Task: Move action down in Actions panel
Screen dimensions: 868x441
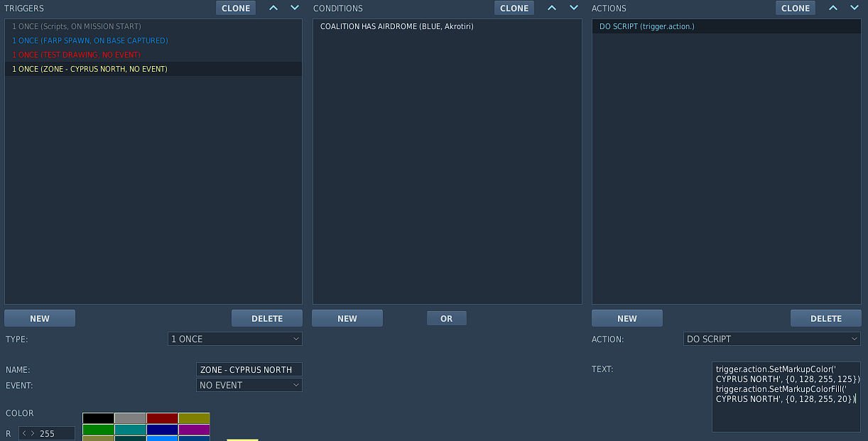Action: (x=855, y=8)
